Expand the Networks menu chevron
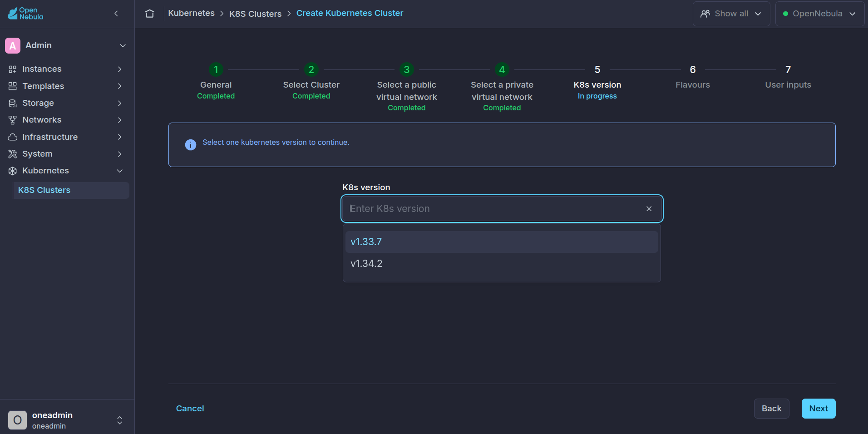The image size is (868, 434). tap(119, 120)
